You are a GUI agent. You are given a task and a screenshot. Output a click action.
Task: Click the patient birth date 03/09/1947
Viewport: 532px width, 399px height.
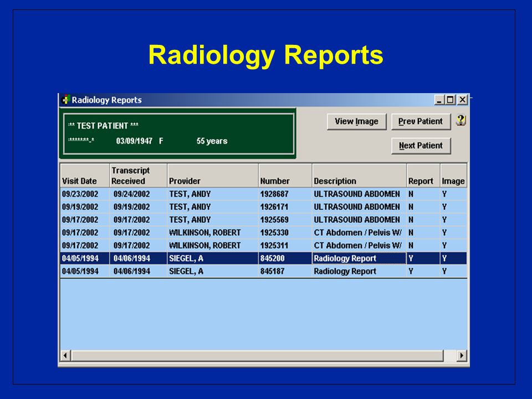tap(134, 141)
